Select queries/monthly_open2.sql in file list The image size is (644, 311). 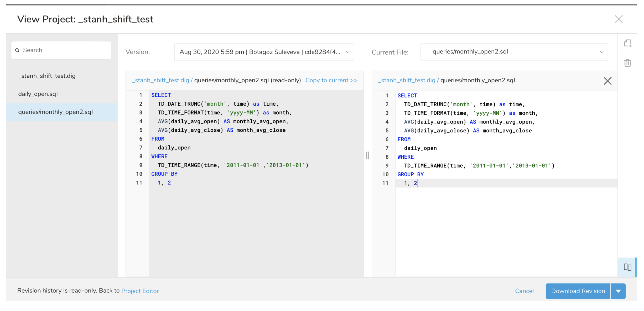tap(55, 112)
